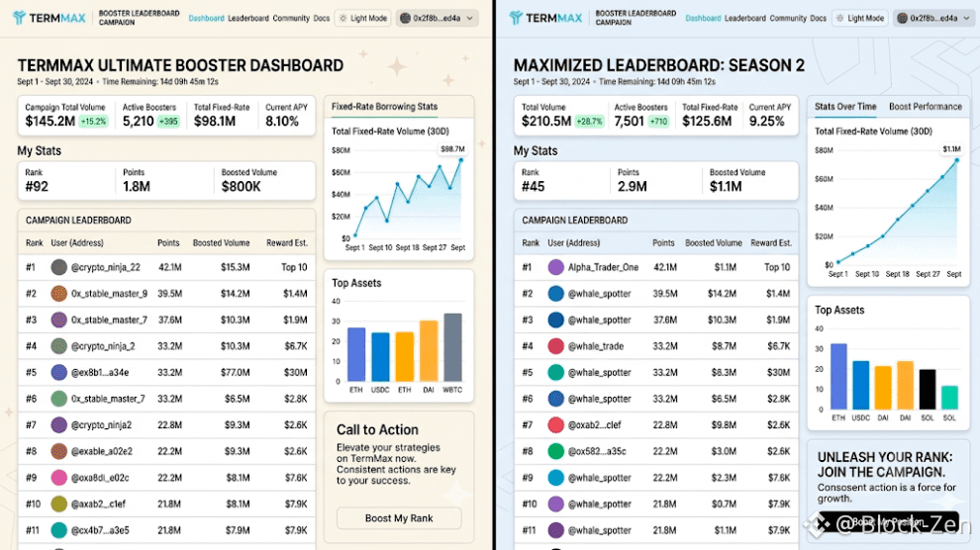980x550 pixels.
Task: Click the 0x_stable_master_9 avatar icon
Action: [58, 294]
